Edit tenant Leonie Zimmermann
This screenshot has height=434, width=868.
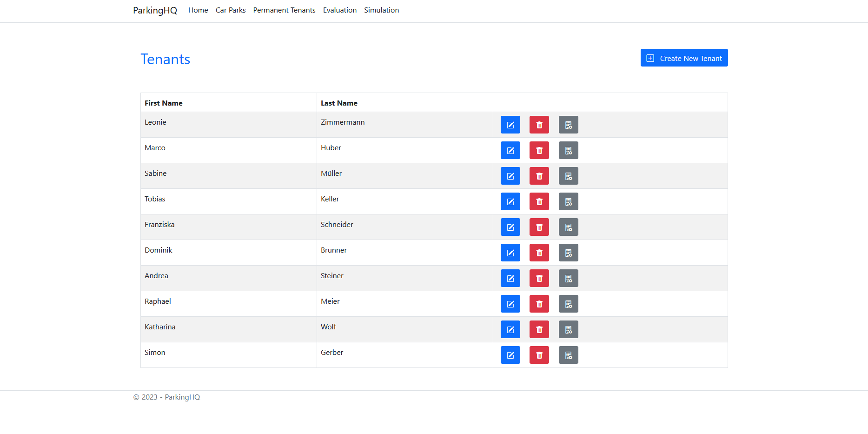[x=510, y=125]
